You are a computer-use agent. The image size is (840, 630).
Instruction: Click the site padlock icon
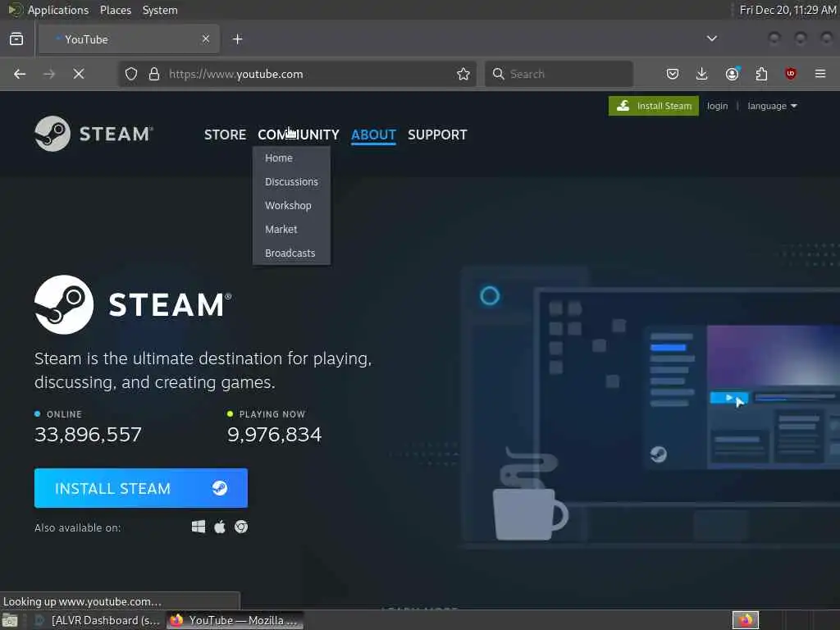click(x=154, y=74)
